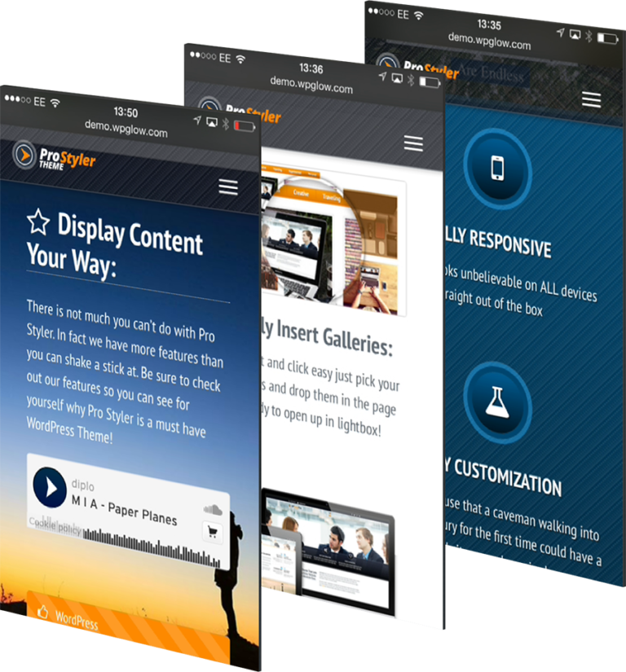Open the laptop and tablet mockup image
Image resolution: width=626 pixels, height=672 pixels.
328,553
